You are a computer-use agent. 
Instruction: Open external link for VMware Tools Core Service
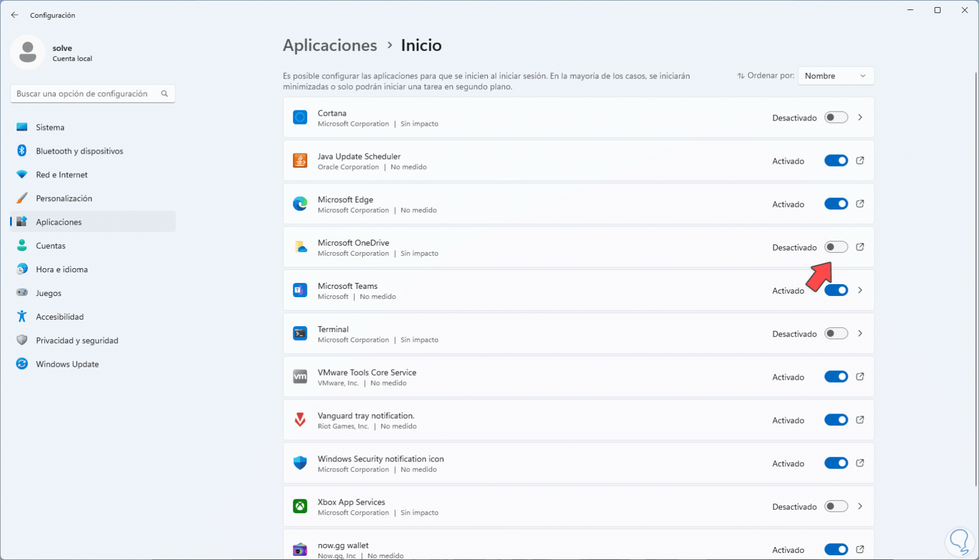coord(860,377)
